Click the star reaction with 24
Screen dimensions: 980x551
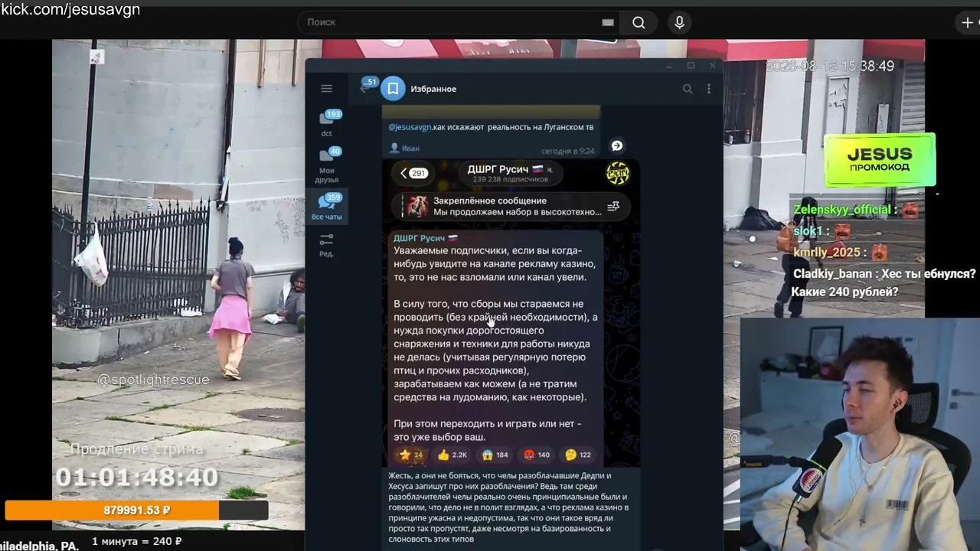[x=410, y=455]
